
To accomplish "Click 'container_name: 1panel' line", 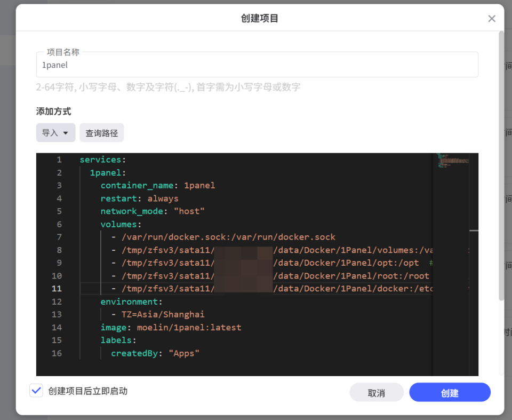I will [x=158, y=185].
